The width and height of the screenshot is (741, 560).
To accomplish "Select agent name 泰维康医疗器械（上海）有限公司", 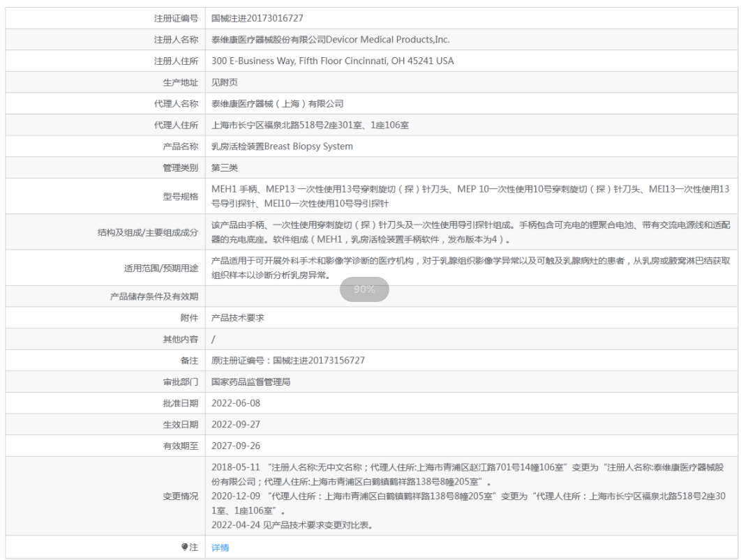I will pyautogui.click(x=278, y=104).
